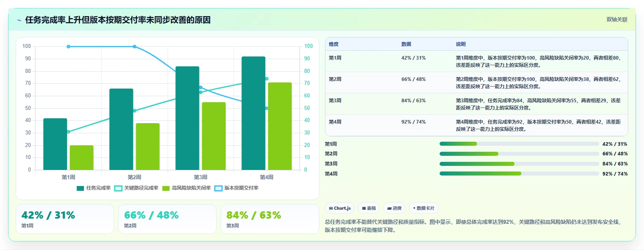
Task: Toggle the 任务完成率 legend entry
Action: tap(94, 188)
